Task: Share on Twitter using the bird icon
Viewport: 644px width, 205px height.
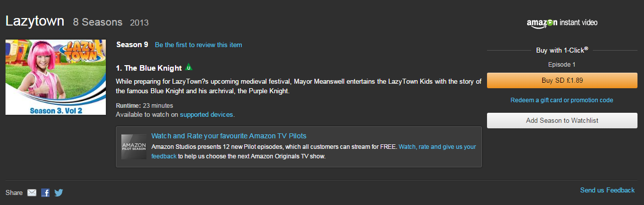Action: pos(59,192)
